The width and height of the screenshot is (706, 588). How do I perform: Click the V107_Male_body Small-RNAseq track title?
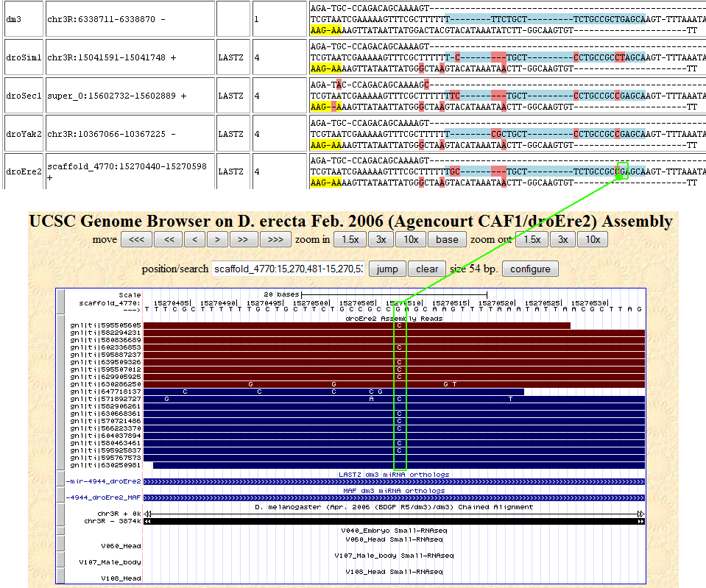coord(394,555)
